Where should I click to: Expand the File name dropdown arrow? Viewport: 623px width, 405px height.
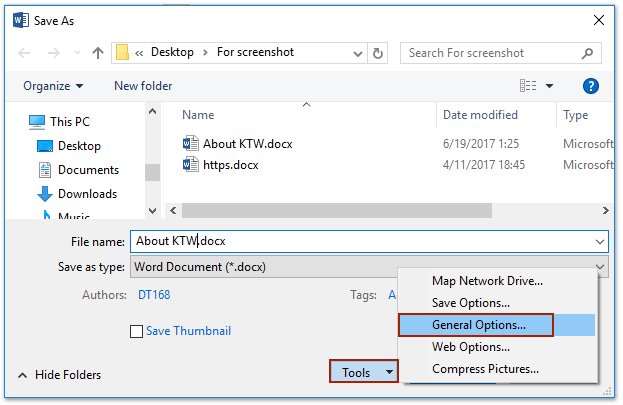(600, 242)
